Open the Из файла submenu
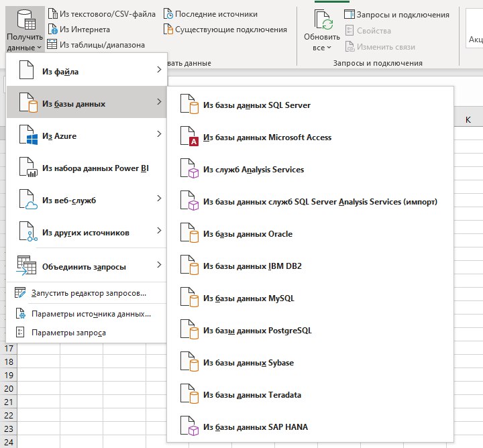The width and height of the screenshot is (483, 448). coord(87,70)
